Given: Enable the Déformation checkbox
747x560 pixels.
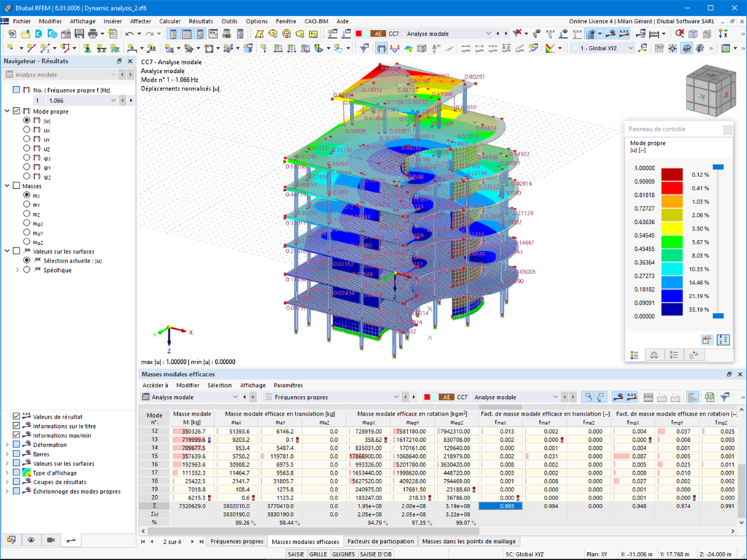Looking at the screenshot, I should (x=17, y=444).
